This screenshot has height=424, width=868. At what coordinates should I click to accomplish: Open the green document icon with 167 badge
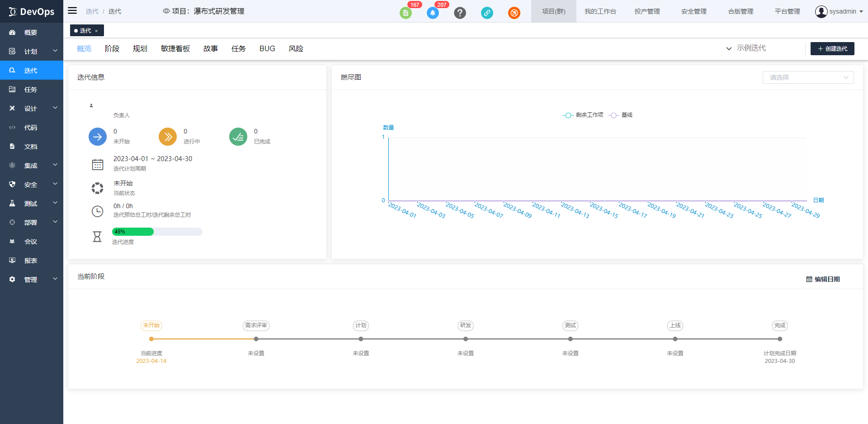click(x=406, y=13)
